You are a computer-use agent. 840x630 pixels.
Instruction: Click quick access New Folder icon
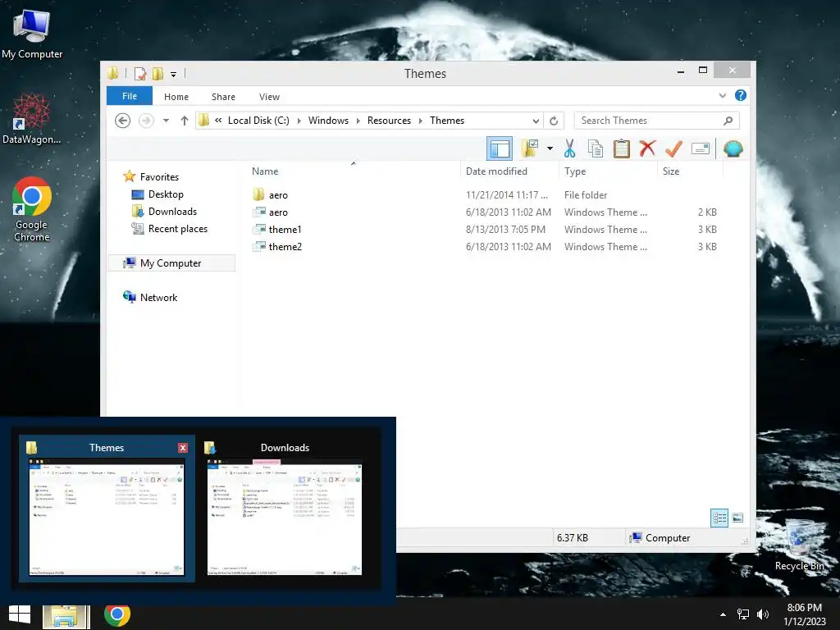(157, 73)
